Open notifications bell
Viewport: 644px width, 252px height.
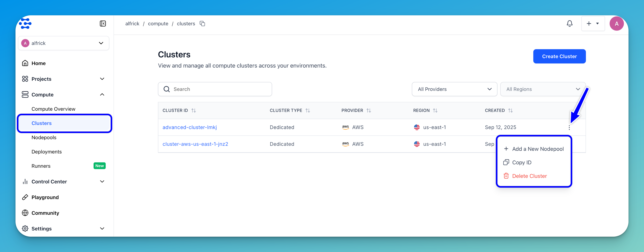(x=569, y=23)
